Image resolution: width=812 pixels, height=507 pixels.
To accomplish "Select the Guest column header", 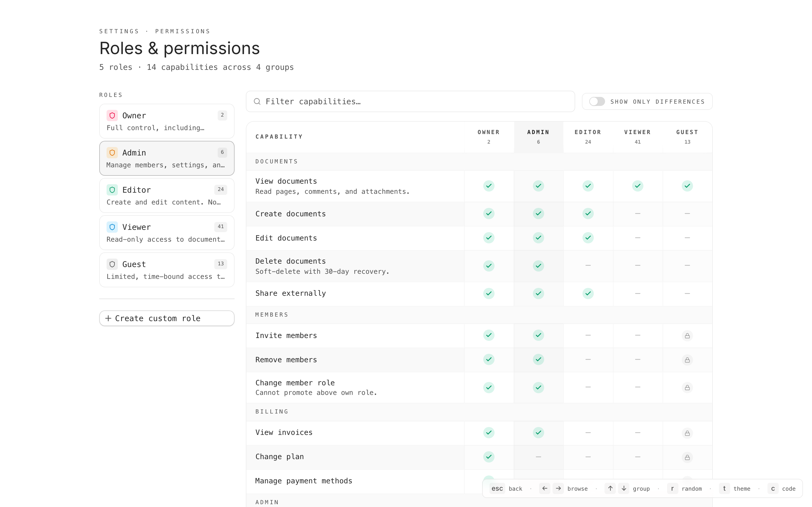I will pos(687,137).
